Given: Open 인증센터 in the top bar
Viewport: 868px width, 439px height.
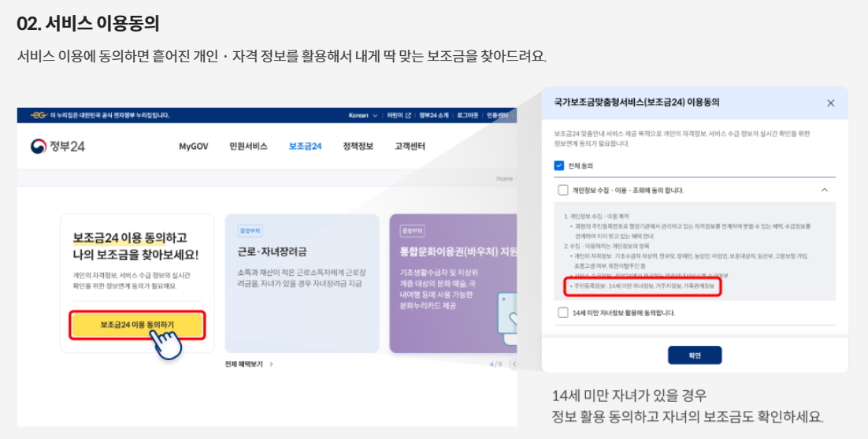Looking at the screenshot, I should (499, 115).
